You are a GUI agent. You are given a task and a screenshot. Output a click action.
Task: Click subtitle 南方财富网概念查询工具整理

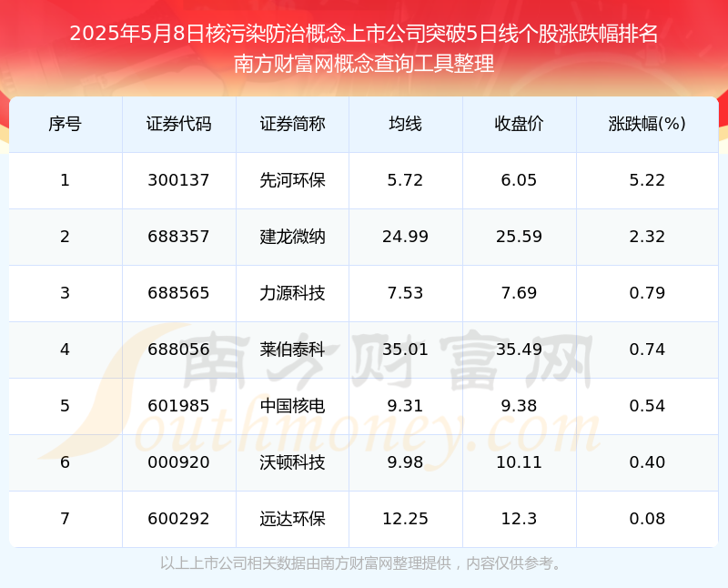pos(364,64)
